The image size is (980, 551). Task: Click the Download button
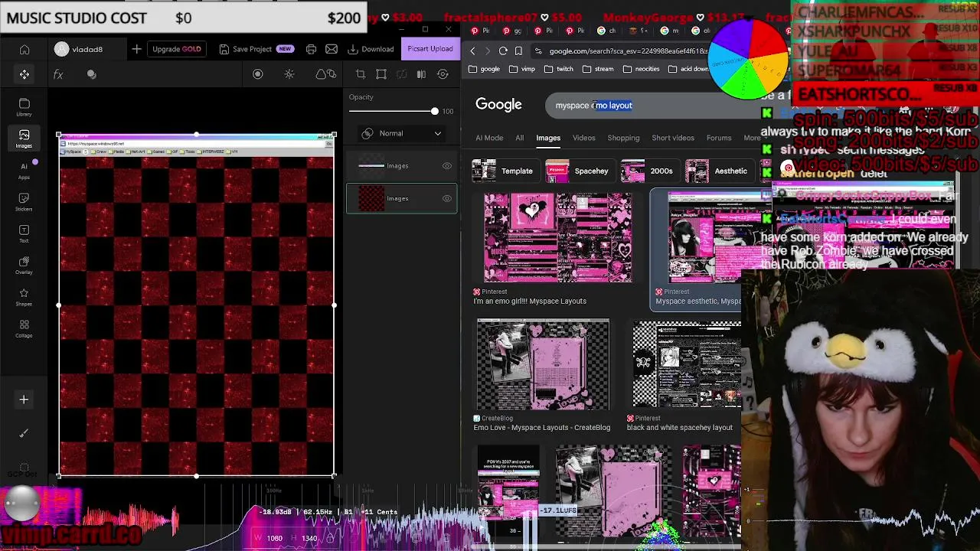[371, 49]
